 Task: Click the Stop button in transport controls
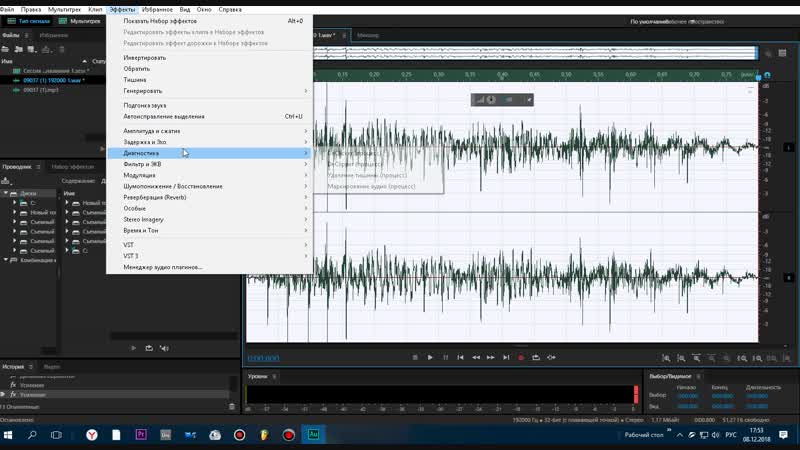click(x=415, y=358)
